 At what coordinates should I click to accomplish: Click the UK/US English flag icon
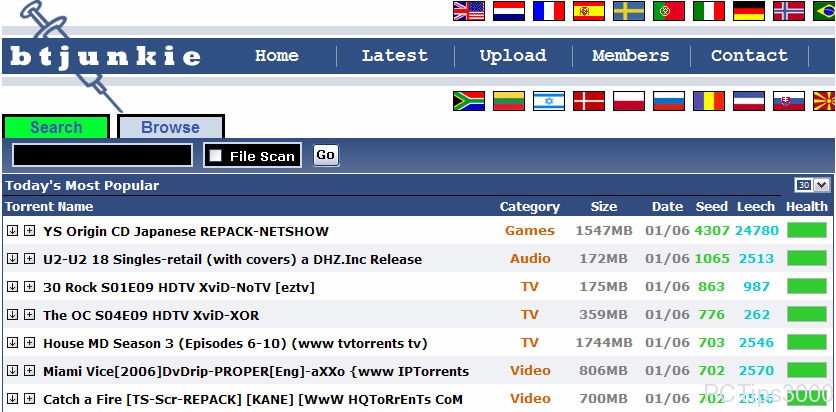point(469,11)
